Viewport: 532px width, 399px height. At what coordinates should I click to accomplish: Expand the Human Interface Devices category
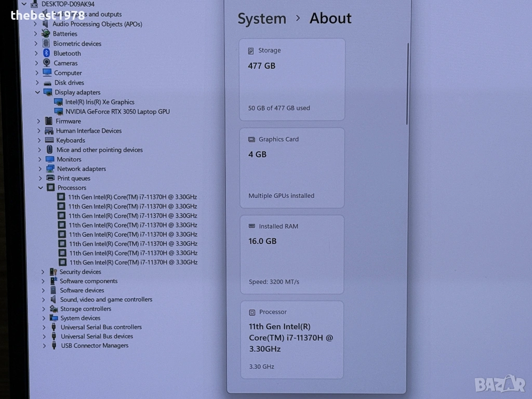coord(39,131)
